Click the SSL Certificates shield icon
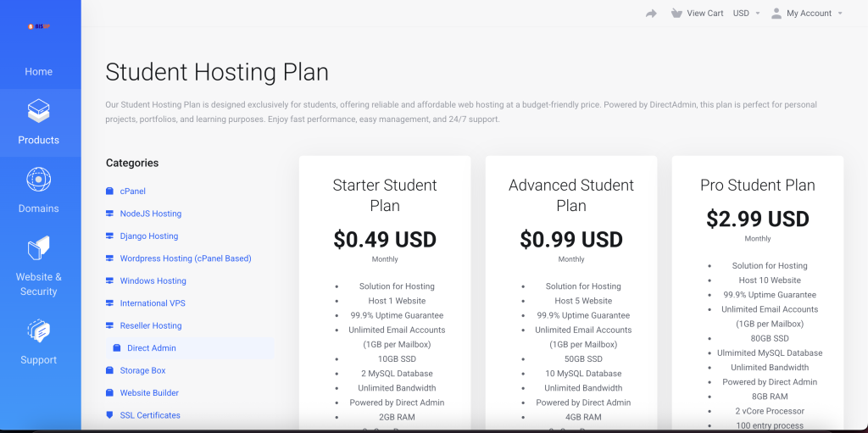The image size is (868, 433). (109, 415)
